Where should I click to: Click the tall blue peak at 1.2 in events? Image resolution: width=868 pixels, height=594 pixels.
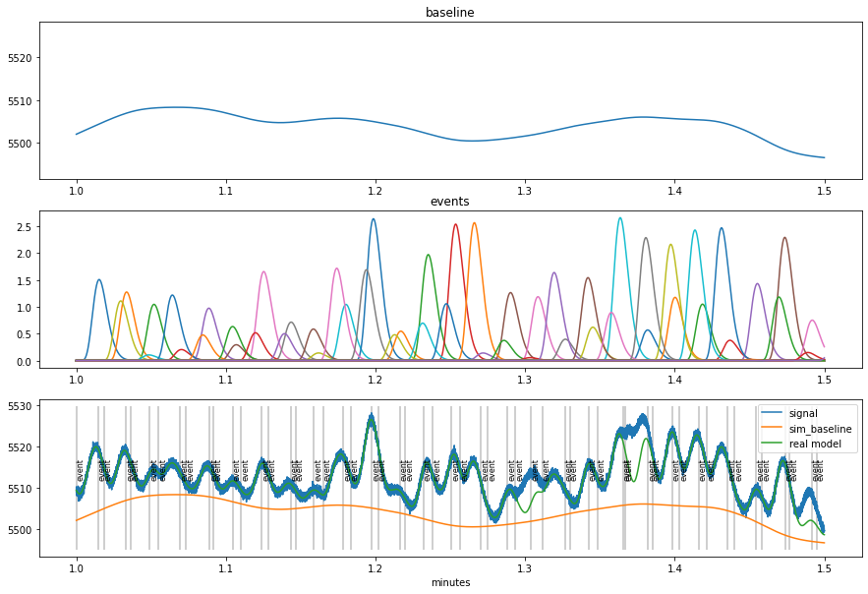[374, 220]
